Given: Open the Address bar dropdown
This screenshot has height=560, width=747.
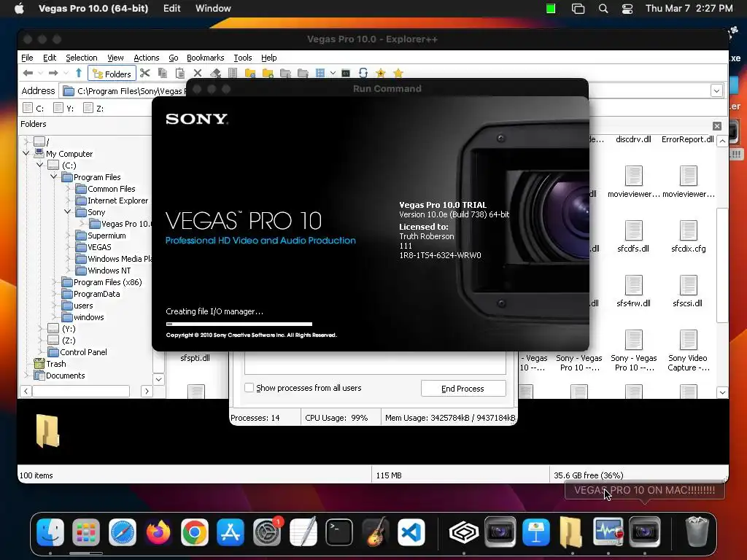Looking at the screenshot, I should click(x=716, y=90).
